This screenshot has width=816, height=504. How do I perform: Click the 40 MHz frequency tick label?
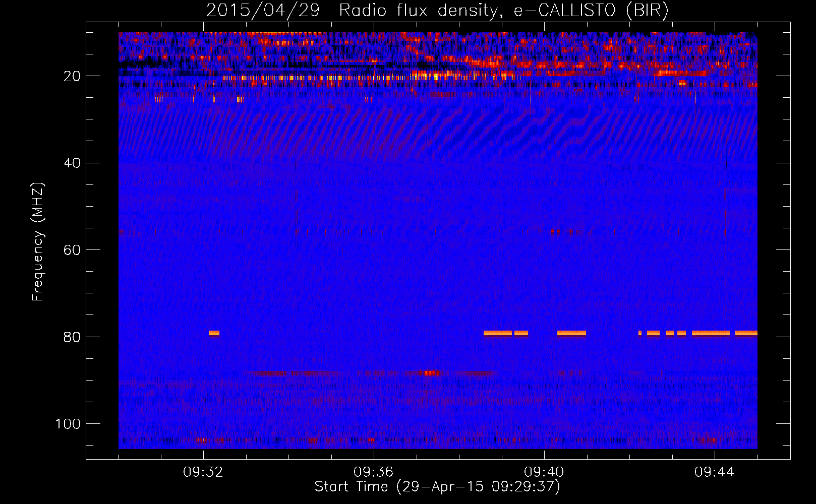coord(72,163)
